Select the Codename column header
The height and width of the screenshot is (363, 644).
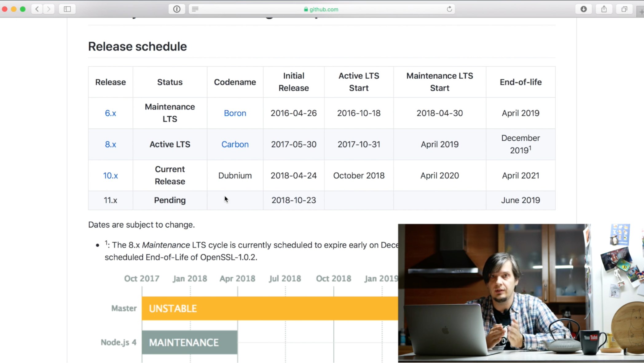(235, 82)
